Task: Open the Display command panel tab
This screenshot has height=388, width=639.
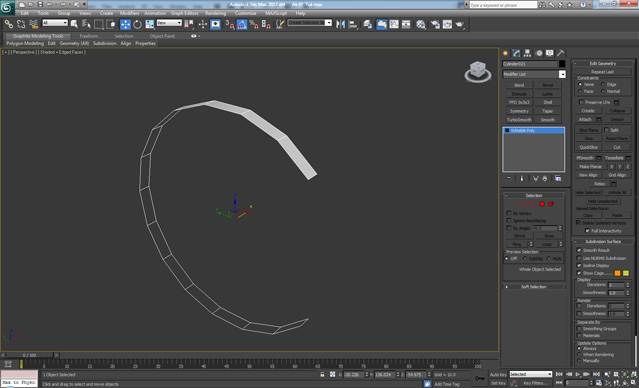Action: [x=550, y=53]
